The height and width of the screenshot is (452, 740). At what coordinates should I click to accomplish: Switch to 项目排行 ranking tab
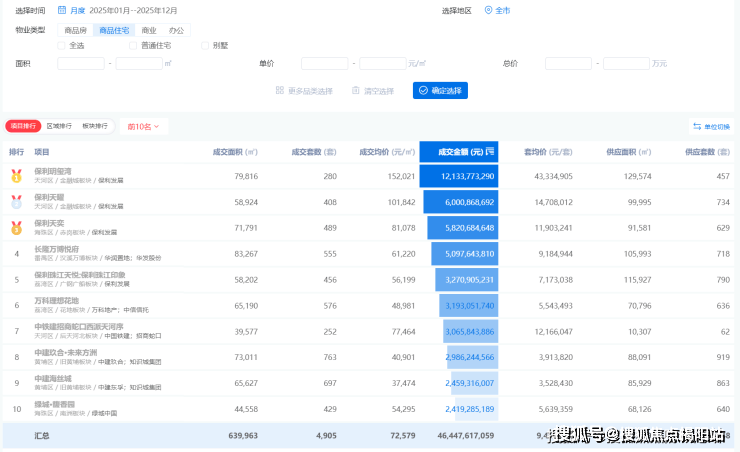pos(23,126)
